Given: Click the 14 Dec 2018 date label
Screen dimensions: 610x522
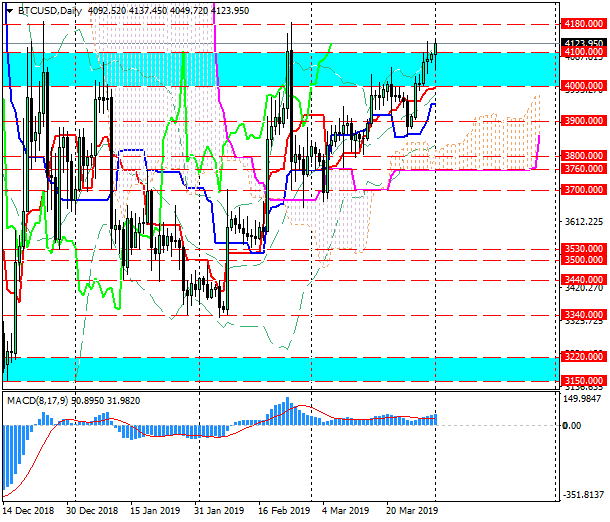Looking at the screenshot, I should tap(30, 510).
